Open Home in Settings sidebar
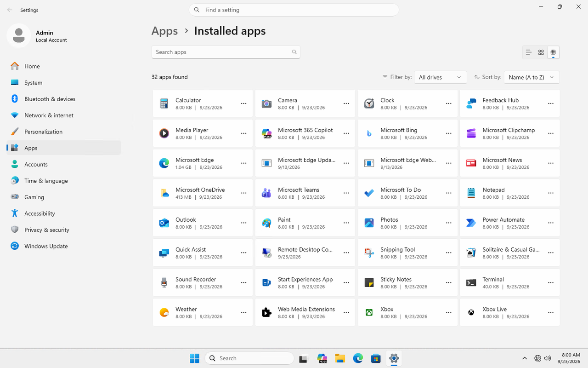This screenshot has height=368, width=588. 64,66
